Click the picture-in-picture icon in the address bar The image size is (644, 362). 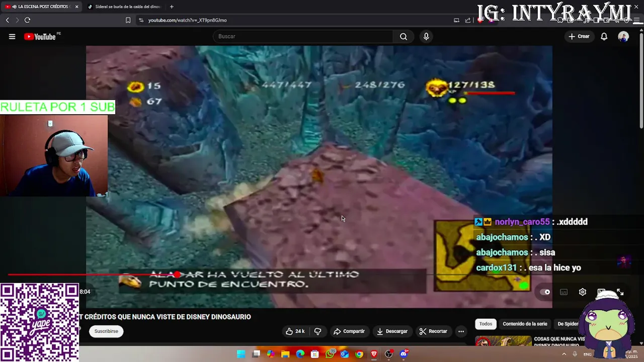coord(456,20)
